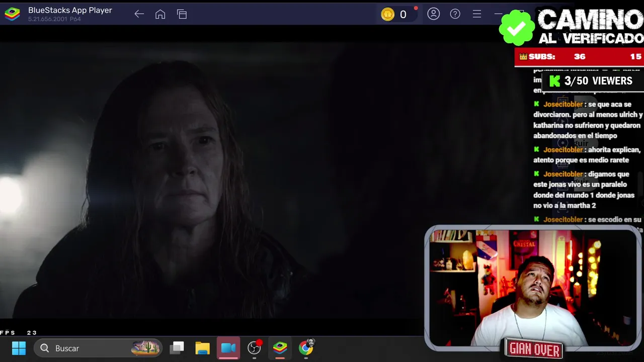The image size is (644, 362).
Task: Open the BlueStacks hamburger menu
Action: pos(477,14)
